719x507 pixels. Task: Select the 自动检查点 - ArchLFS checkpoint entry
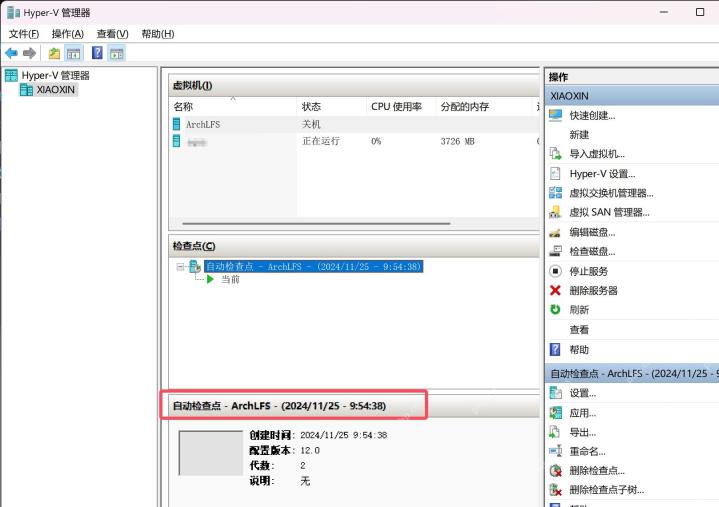(313, 266)
